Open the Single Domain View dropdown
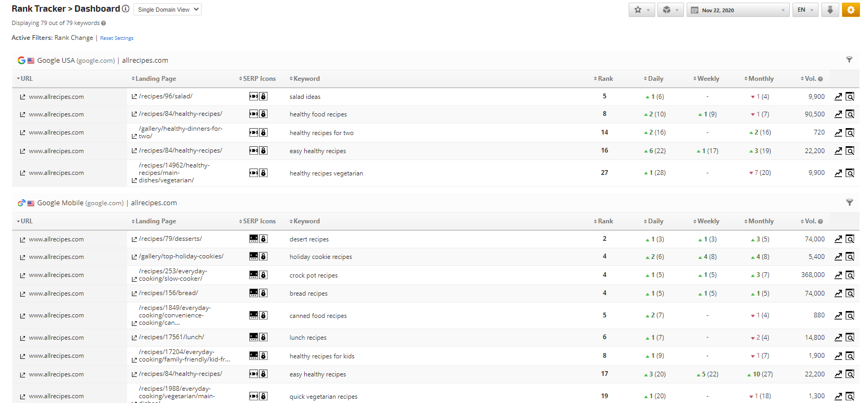Viewport: 868px width, 403px height. click(x=168, y=10)
